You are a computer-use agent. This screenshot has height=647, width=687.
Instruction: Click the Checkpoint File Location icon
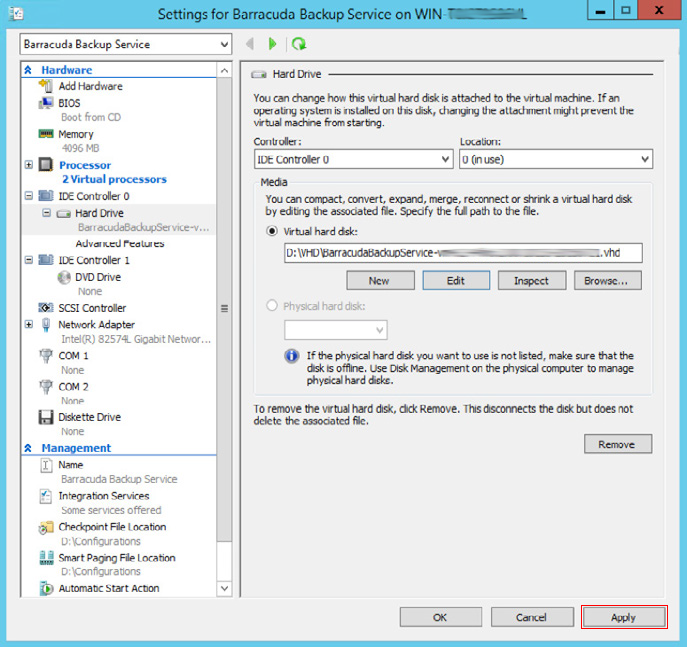[46, 527]
